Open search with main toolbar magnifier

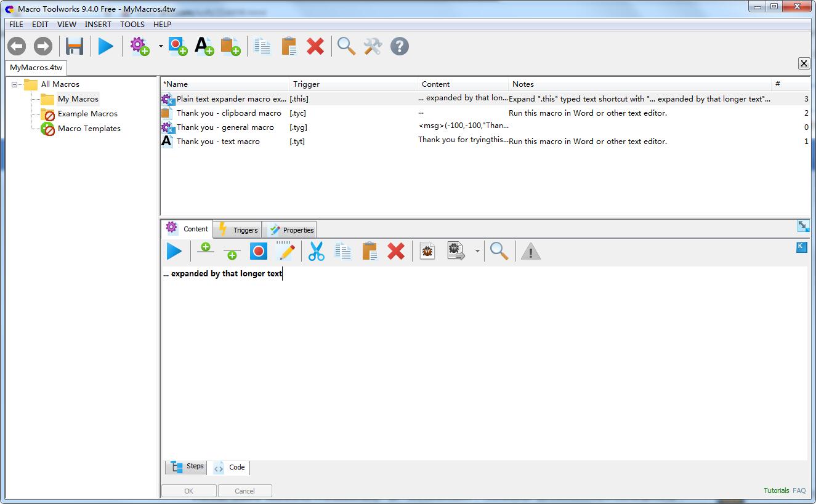pyautogui.click(x=347, y=46)
